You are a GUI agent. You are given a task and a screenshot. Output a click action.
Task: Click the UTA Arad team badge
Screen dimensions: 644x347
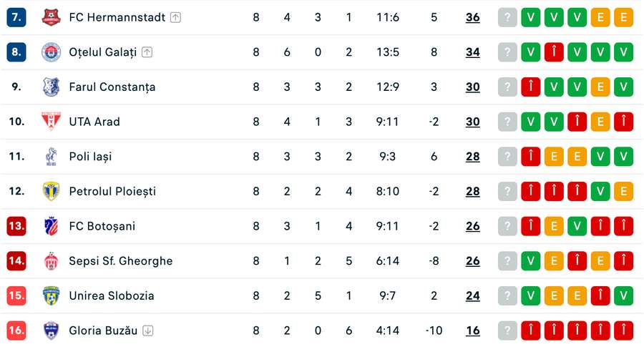(x=51, y=122)
